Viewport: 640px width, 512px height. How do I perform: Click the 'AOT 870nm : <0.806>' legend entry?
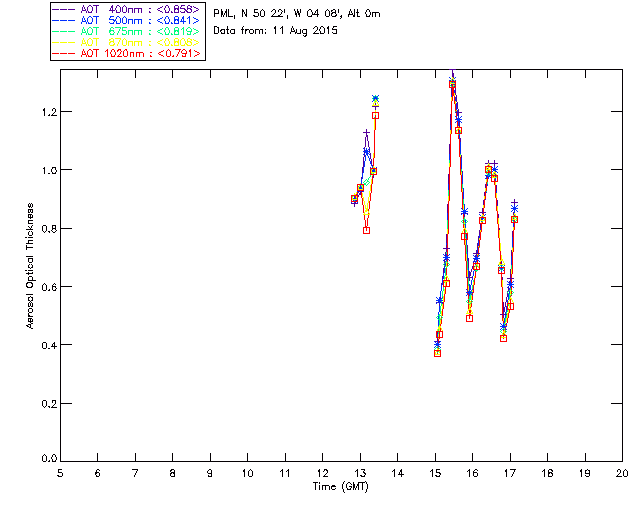(x=126, y=42)
